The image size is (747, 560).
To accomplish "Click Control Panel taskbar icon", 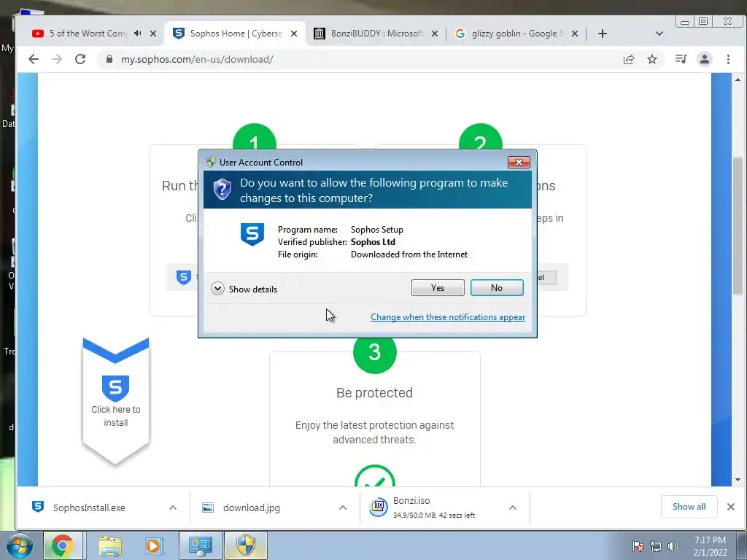I will (x=200, y=545).
